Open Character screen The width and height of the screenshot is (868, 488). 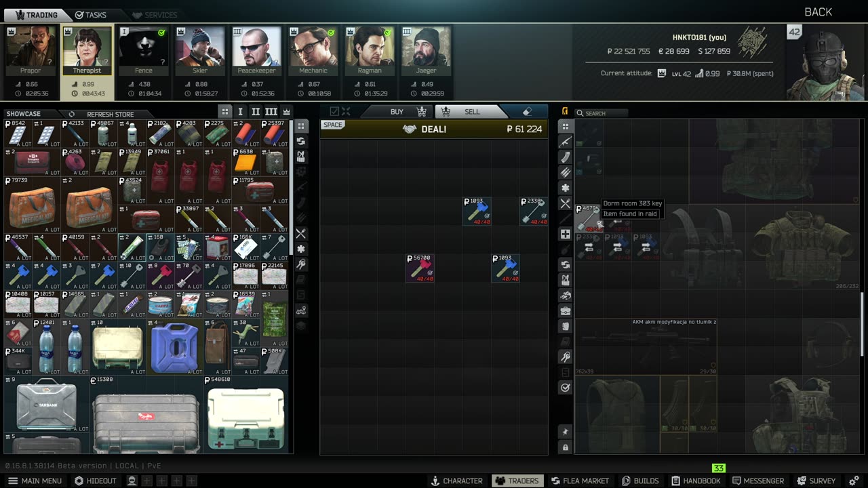tap(456, 481)
